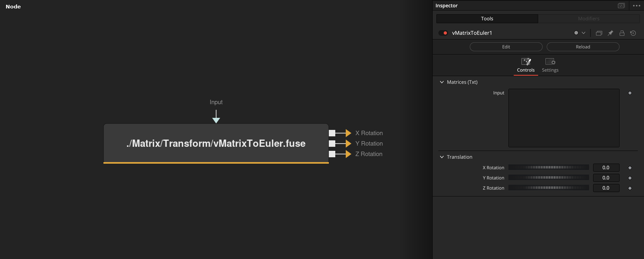Click the keyframe diamond for Z Rotation

pos(630,188)
